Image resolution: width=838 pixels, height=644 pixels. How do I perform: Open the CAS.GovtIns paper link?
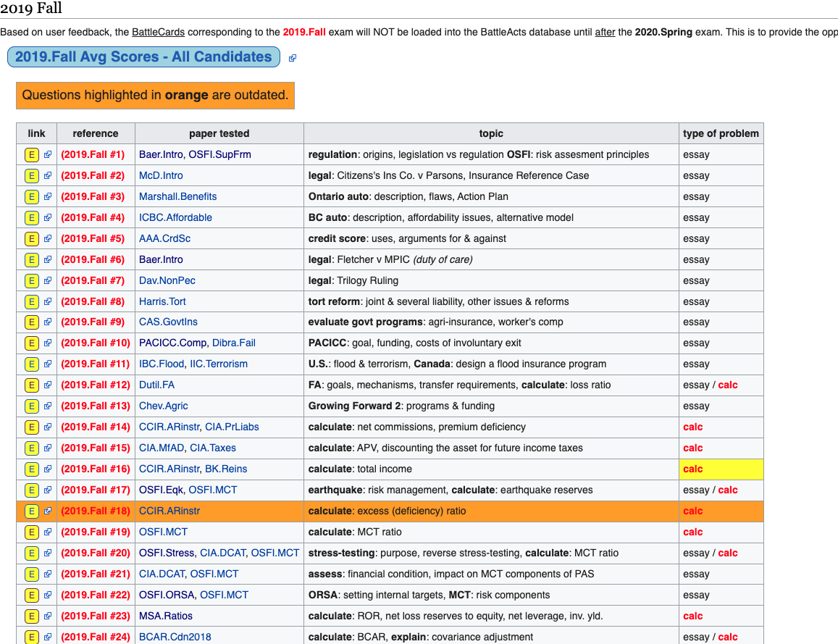click(x=168, y=322)
